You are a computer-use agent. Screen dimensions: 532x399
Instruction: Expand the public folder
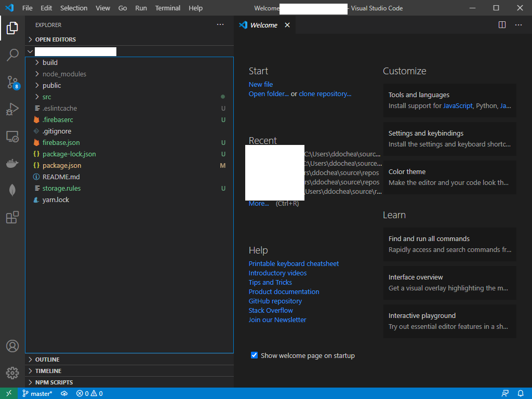coord(129,85)
